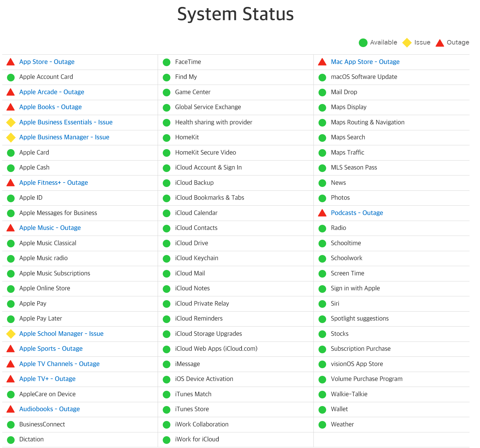Click the yellow diamond next to Apple School Manager
Screen dimensions: 480x448
(x=11, y=334)
